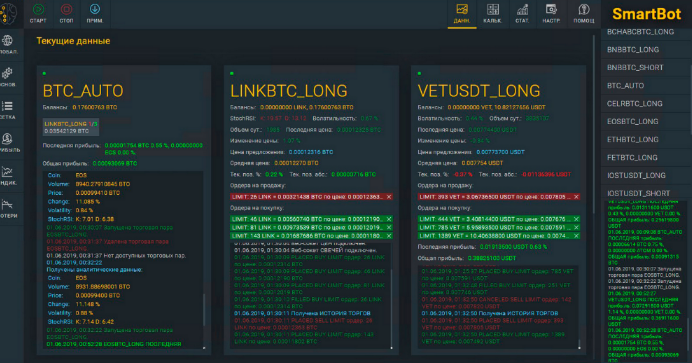
Task: Click the Текущие данные heading
Action: [x=73, y=41]
